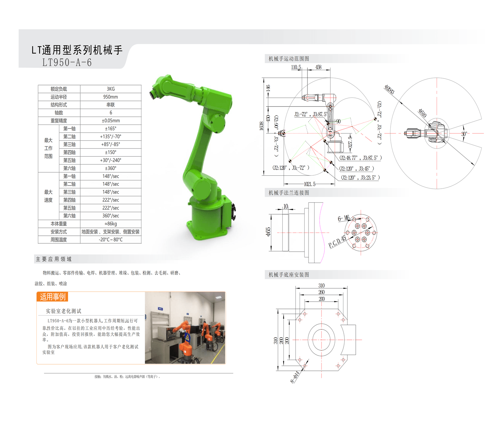Select the title LT通用型系列机械手

[77, 50]
